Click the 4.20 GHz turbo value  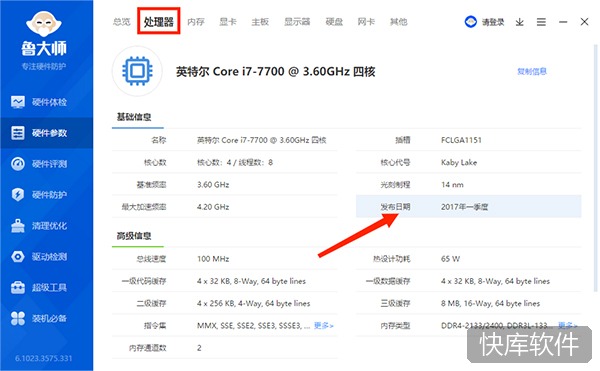[x=213, y=207]
